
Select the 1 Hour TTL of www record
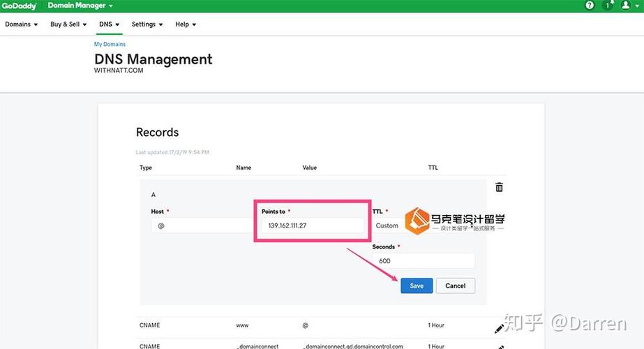click(436, 325)
